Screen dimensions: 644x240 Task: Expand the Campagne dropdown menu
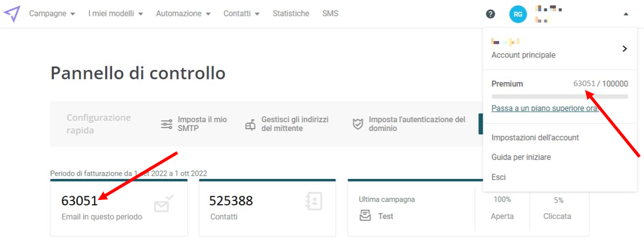(x=52, y=14)
